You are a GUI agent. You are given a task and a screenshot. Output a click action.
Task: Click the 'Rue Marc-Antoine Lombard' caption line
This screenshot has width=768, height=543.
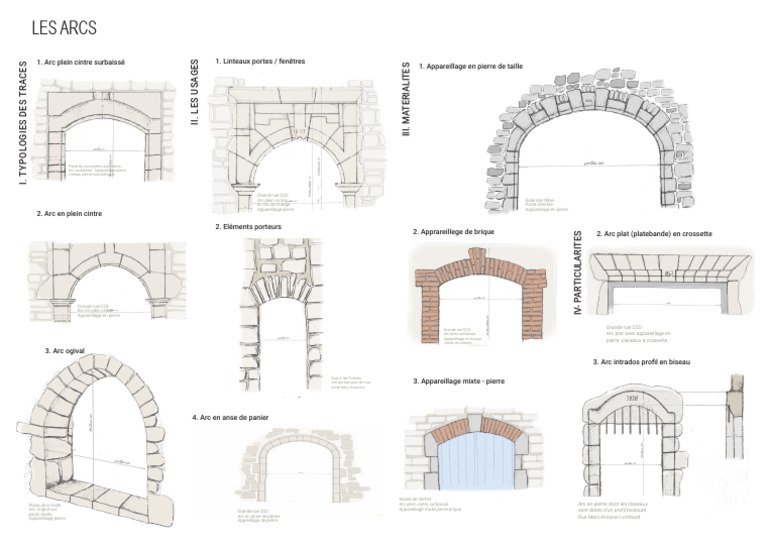tap(609, 517)
